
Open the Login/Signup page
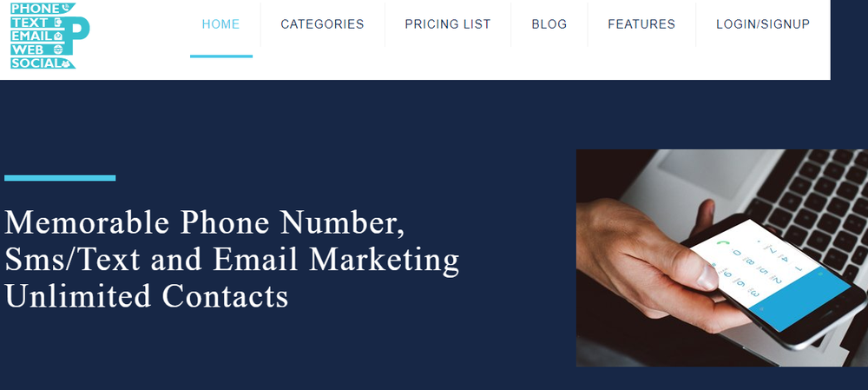coord(762,24)
